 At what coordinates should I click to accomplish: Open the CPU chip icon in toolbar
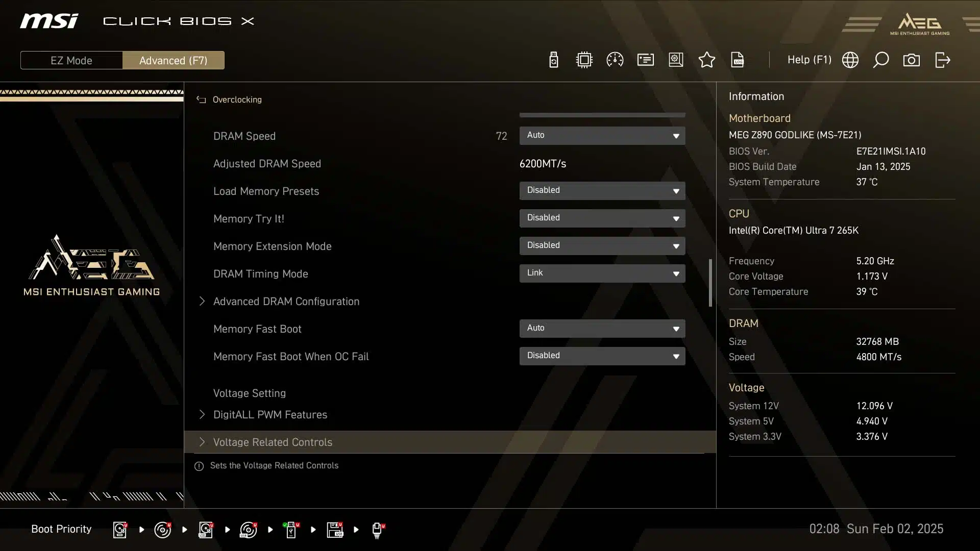584,60
